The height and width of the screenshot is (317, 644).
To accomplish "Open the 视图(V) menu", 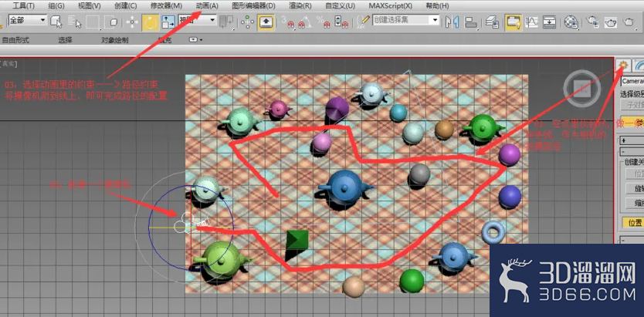I will [89, 5].
